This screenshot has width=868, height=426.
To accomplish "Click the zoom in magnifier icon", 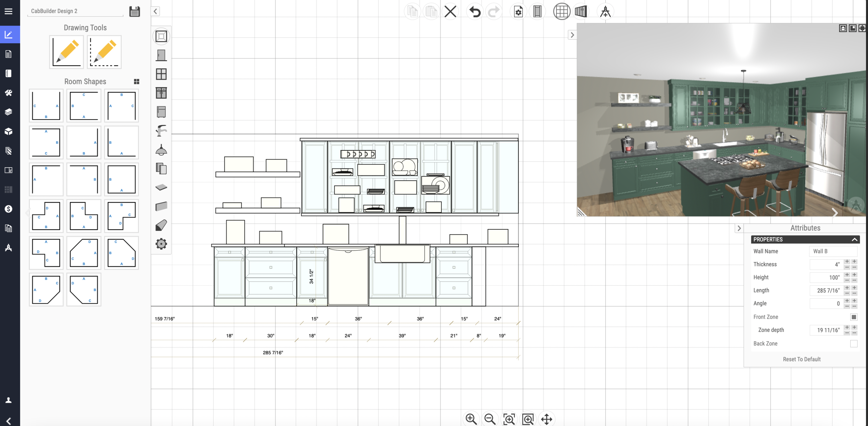I will pyautogui.click(x=471, y=419).
